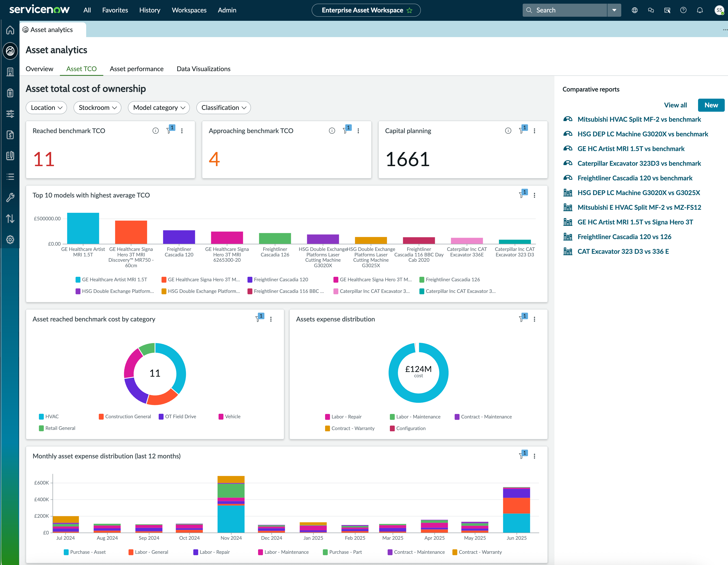Image resolution: width=728 pixels, height=565 pixels.
Task: Expand the Stockroom filter dropdown
Action: (x=97, y=108)
